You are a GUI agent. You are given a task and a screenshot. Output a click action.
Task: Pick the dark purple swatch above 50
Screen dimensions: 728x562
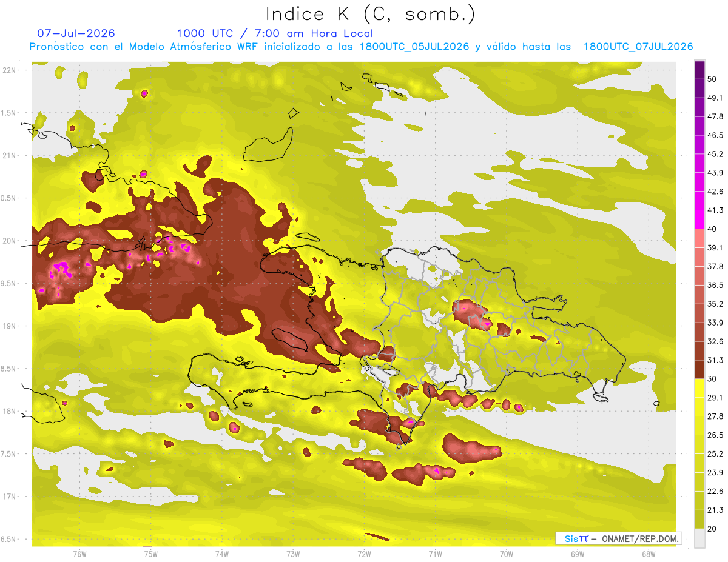[x=700, y=70]
